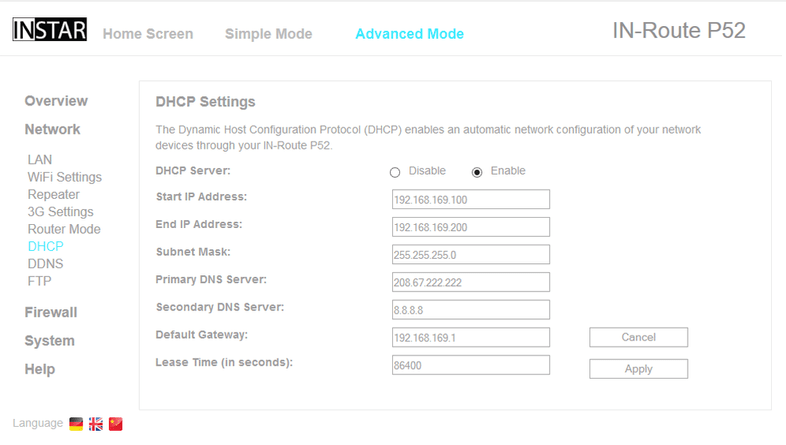The width and height of the screenshot is (786, 445).
Task: Click the Lease Time input field
Action: coord(470,365)
